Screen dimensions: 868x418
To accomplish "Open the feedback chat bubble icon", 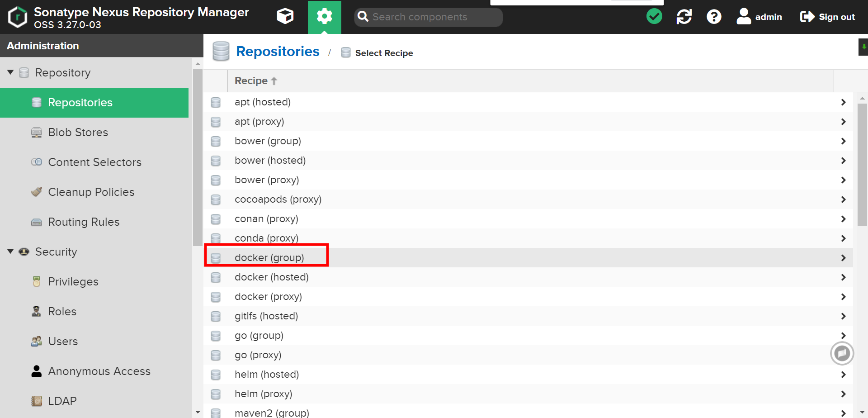I will pyautogui.click(x=842, y=353).
